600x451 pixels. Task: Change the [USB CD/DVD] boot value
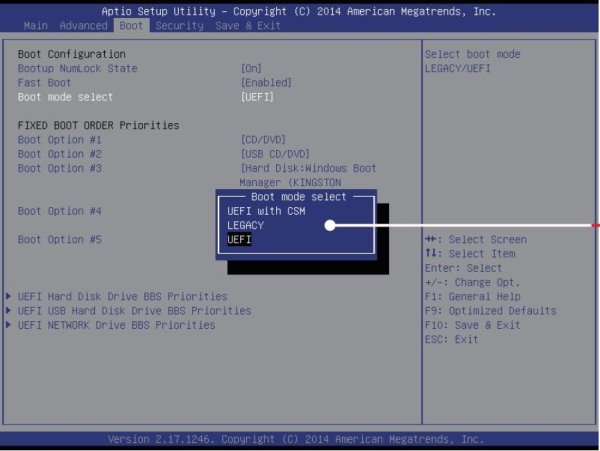tap(275, 154)
